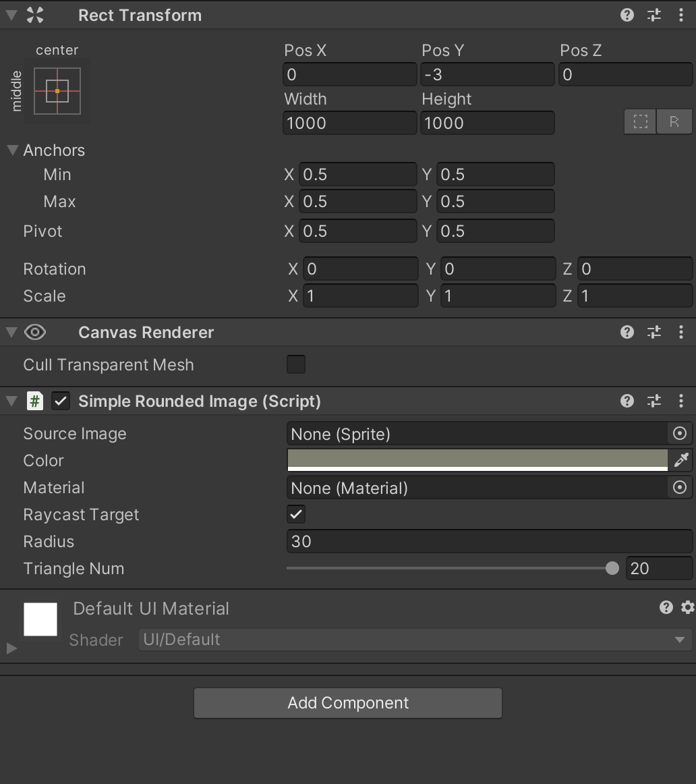Click the Add Component button
Viewport: 696px width, 784px height.
pos(347,702)
